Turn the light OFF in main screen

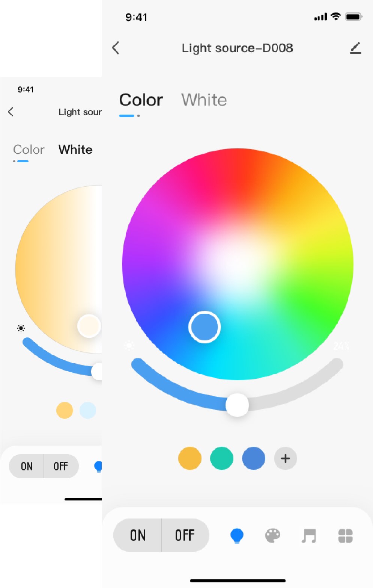[185, 535]
